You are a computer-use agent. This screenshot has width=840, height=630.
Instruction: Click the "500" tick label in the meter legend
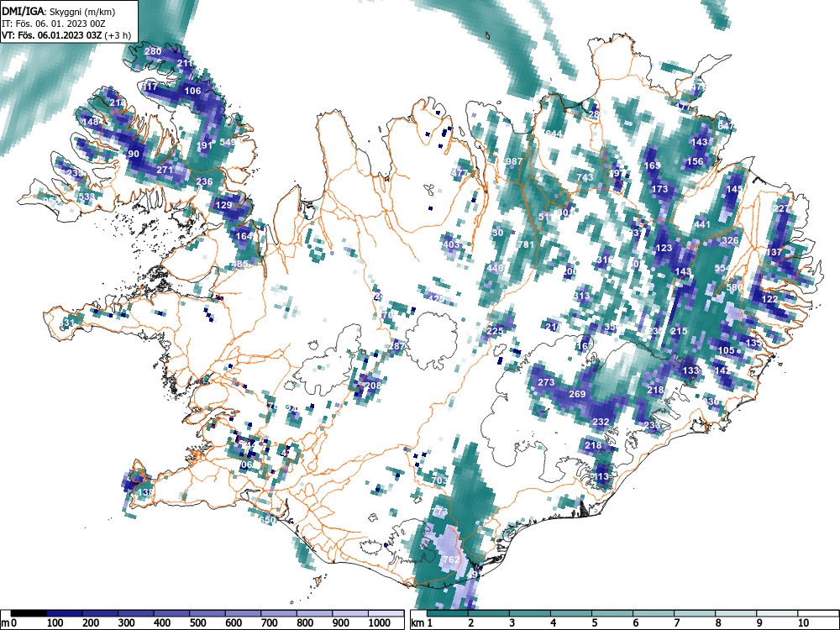[197, 623]
